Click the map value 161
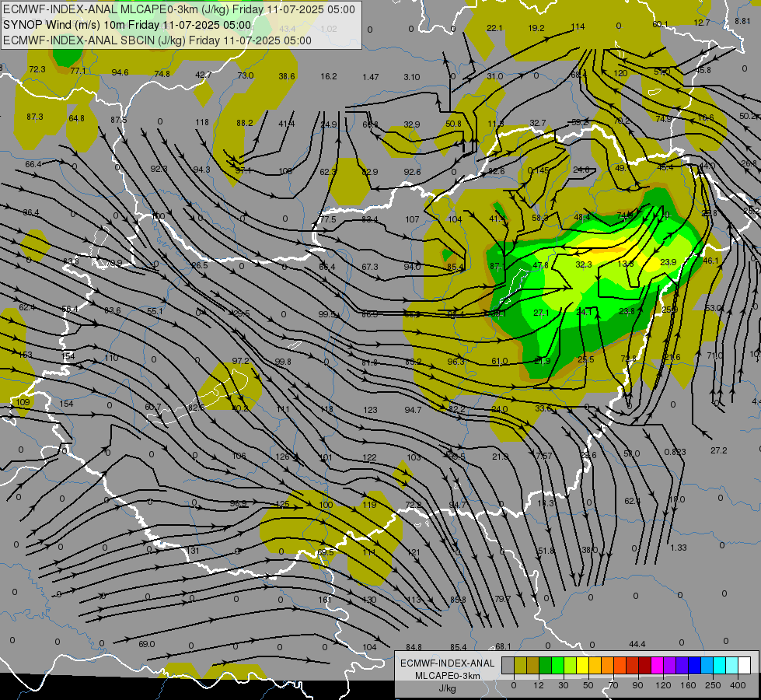The height and width of the screenshot is (700, 761). (x=325, y=600)
